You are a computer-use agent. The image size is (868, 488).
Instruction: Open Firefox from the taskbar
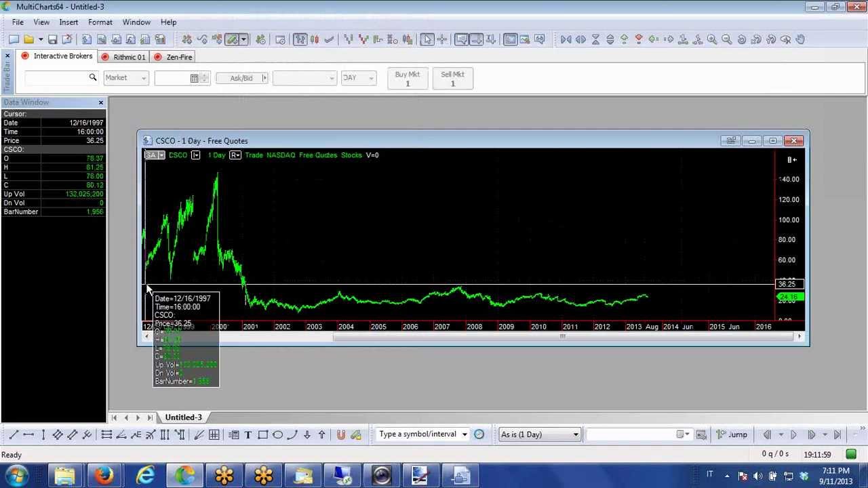pyautogui.click(x=104, y=476)
